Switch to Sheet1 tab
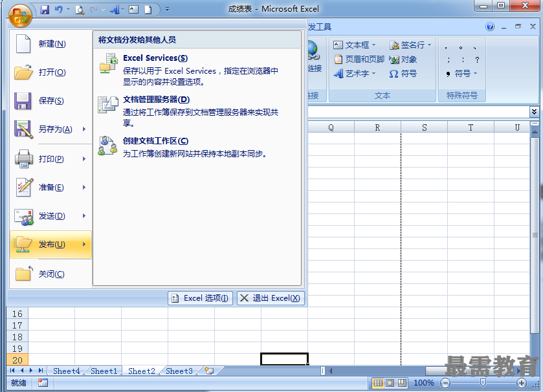The width and height of the screenshot is (543, 392). tap(104, 371)
